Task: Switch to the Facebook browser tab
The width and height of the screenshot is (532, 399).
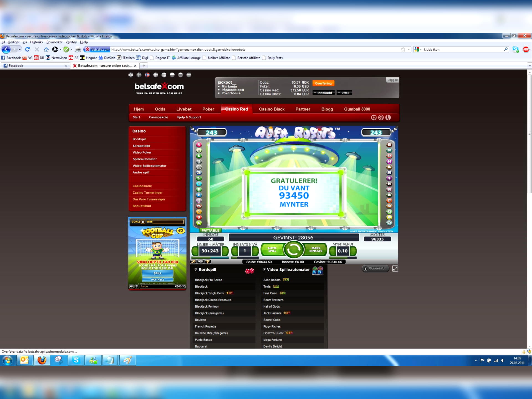Action: 35,66
